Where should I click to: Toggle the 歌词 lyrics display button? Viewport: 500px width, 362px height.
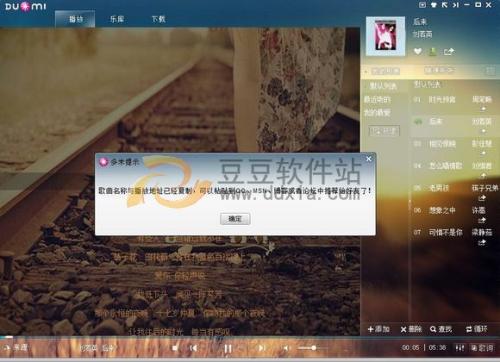pyautogui.click(x=482, y=348)
